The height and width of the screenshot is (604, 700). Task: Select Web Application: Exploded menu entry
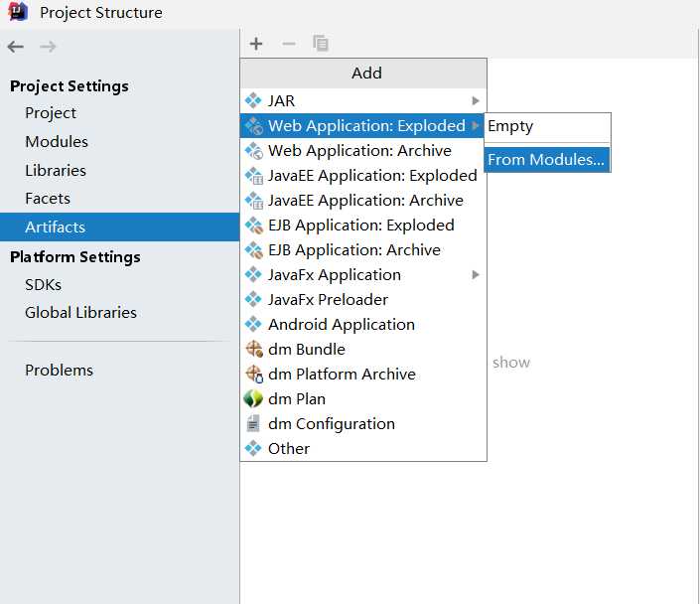(362, 125)
